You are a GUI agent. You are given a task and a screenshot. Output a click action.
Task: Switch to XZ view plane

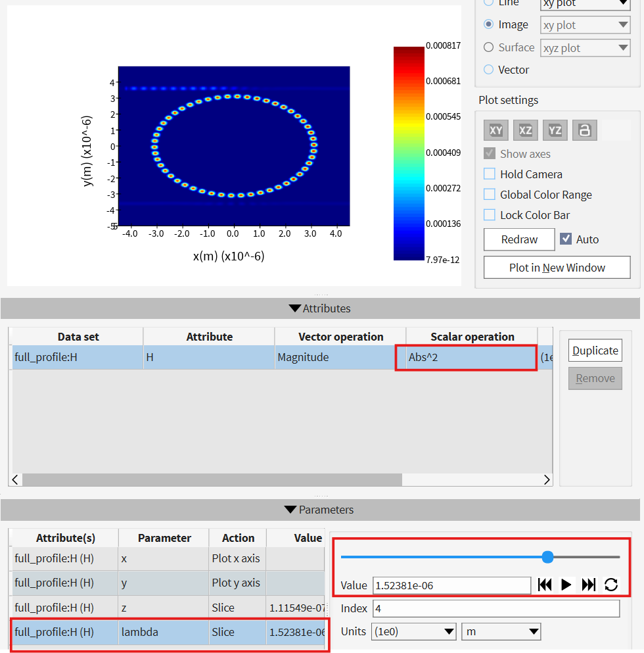(525, 130)
